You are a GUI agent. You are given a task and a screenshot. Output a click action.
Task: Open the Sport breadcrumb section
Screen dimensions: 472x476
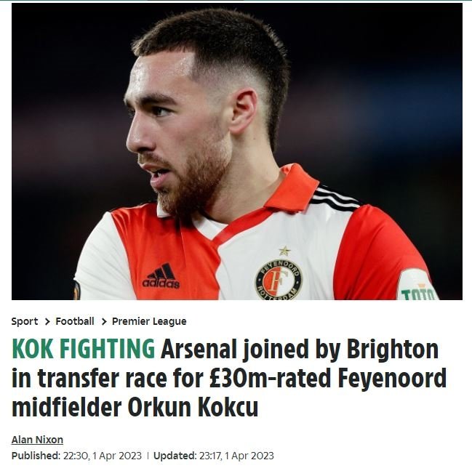25,321
